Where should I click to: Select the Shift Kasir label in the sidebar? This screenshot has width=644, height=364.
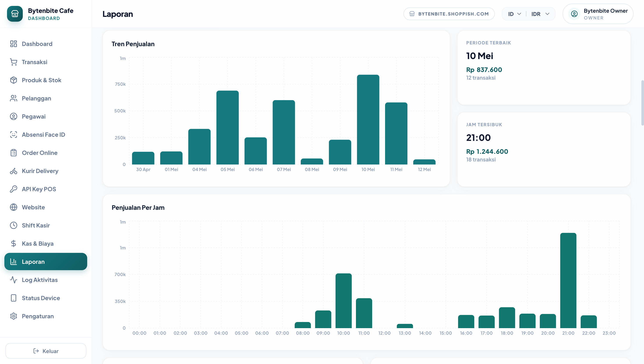[x=36, y=225]
